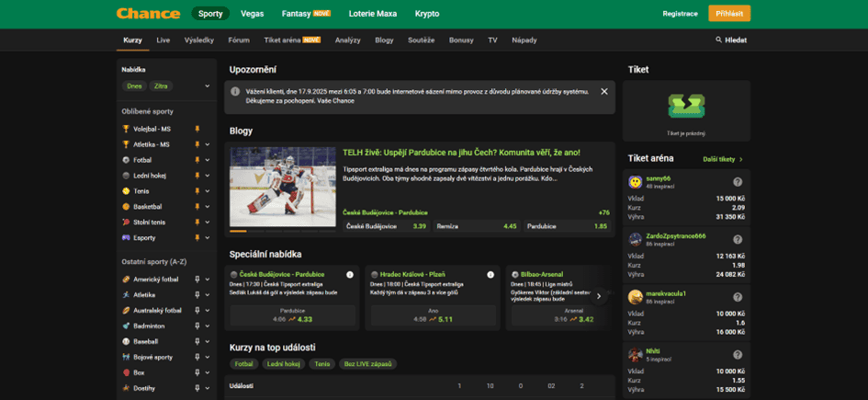Image resolution: width=868 pixels, height=400 pixels.
Task: Open the Vegas section
Action: 253,14
